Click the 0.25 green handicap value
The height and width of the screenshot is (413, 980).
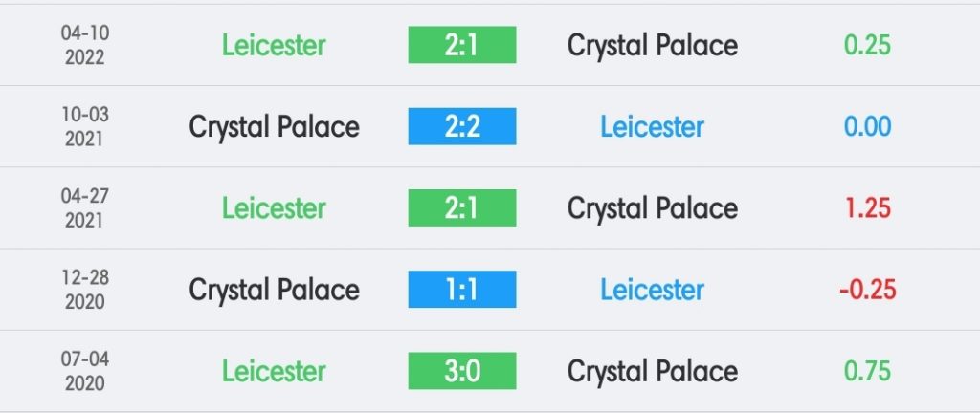click(867, 45)
